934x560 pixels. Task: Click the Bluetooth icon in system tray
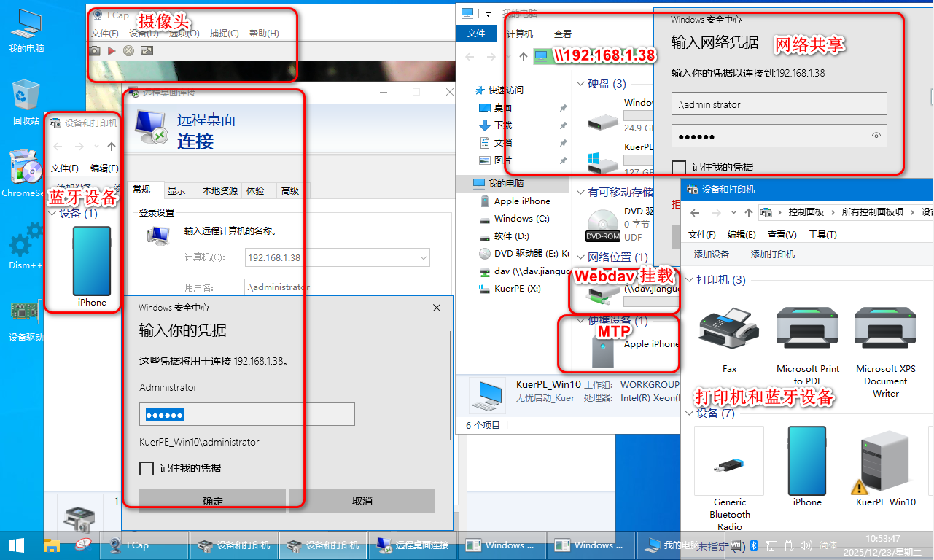click(755, 545)
